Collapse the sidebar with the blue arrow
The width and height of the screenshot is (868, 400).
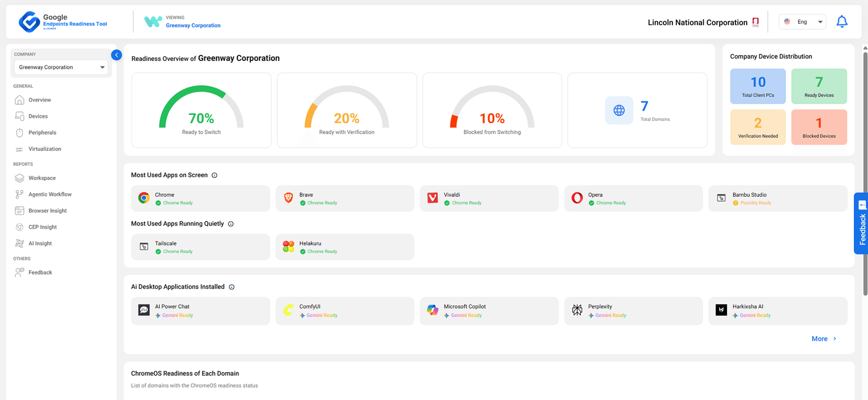point(117,55)
